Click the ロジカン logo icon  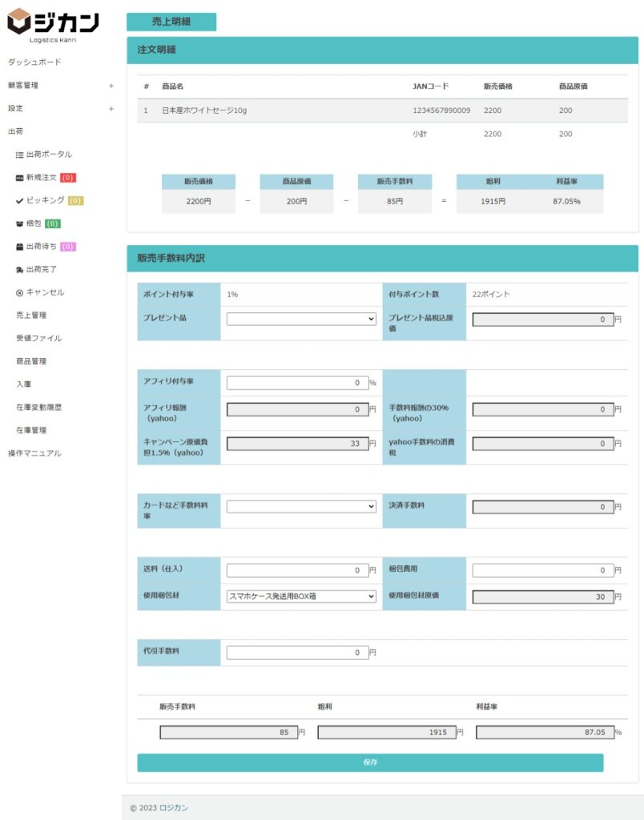(x=19, y=22)
